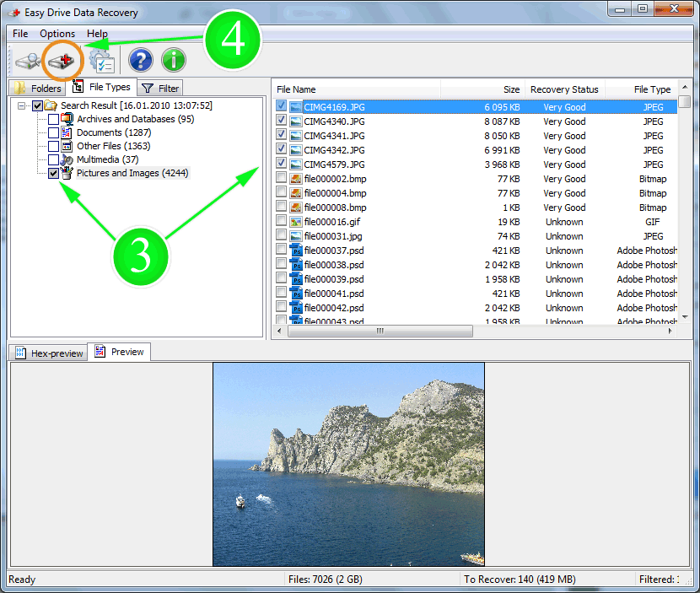This screenshot has width=700, height=593.
Task: Switch to the Filter tab
Action: point(160,88)
